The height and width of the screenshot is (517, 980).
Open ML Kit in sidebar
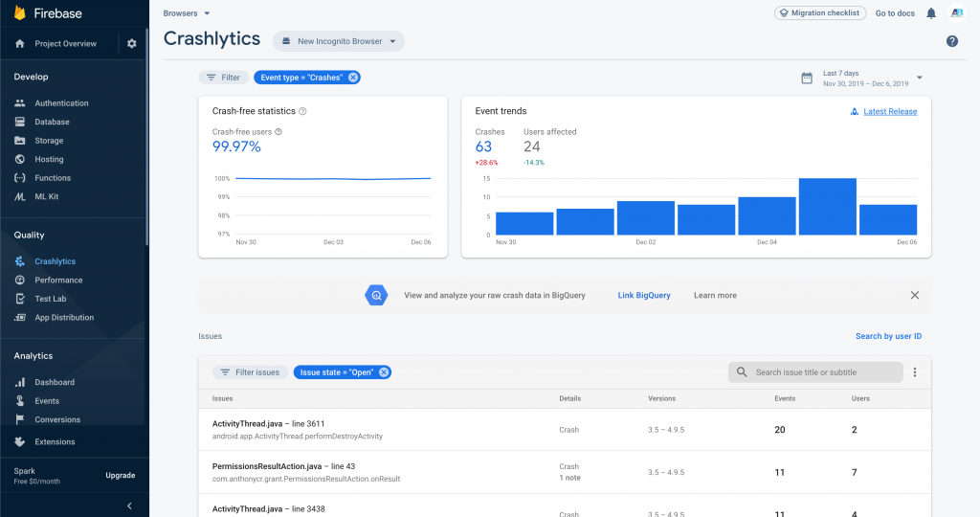point(46,197)
